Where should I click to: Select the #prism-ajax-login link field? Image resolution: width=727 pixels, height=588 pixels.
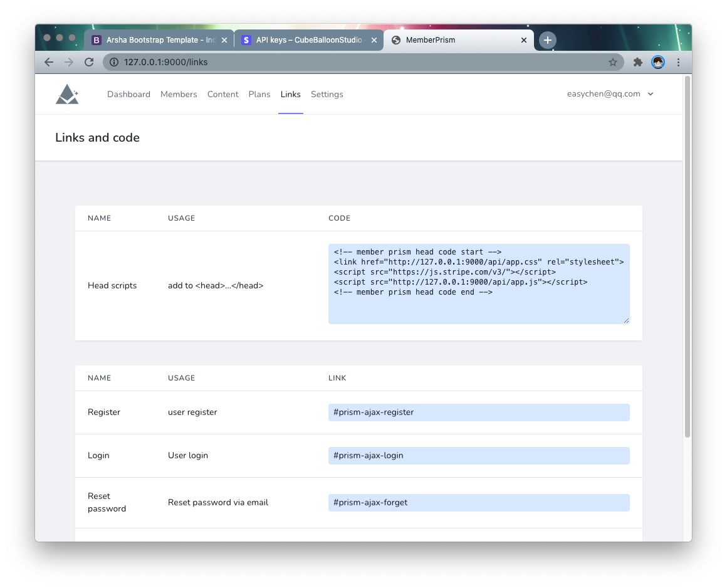[x=479, y=455]
